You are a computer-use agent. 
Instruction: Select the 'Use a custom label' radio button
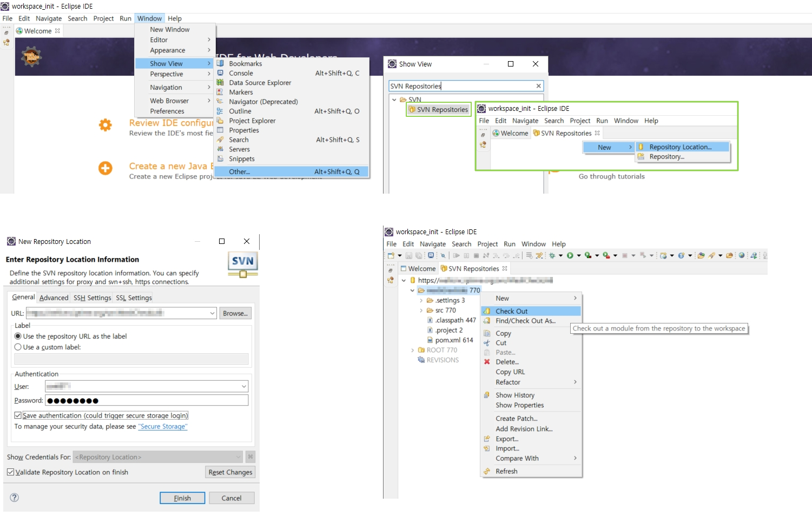tap(18, 347)
